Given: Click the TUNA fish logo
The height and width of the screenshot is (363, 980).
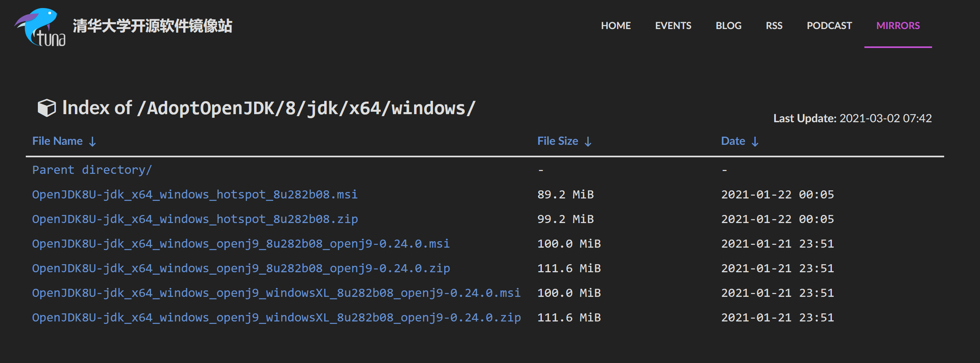Looking at the screenshot, I should click(40, 27).
